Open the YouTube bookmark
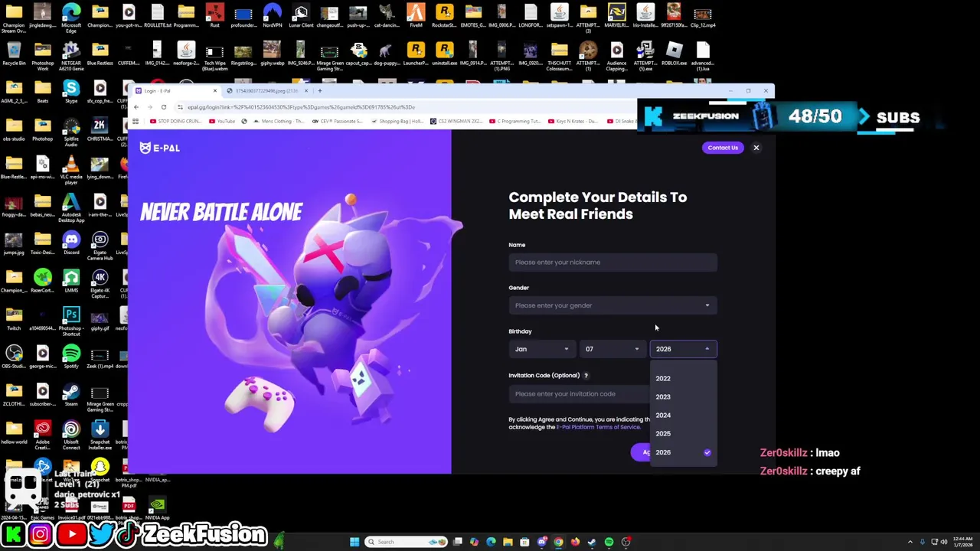 [x=223, y=121]
